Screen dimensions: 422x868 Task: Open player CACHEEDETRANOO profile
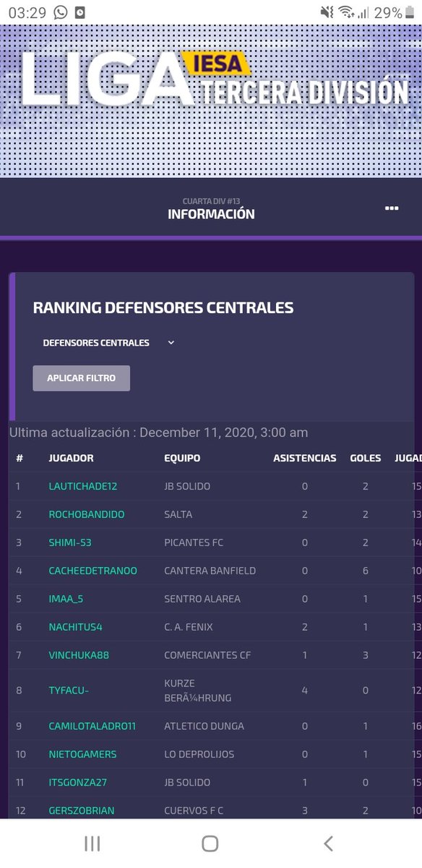tap(92, 571)
